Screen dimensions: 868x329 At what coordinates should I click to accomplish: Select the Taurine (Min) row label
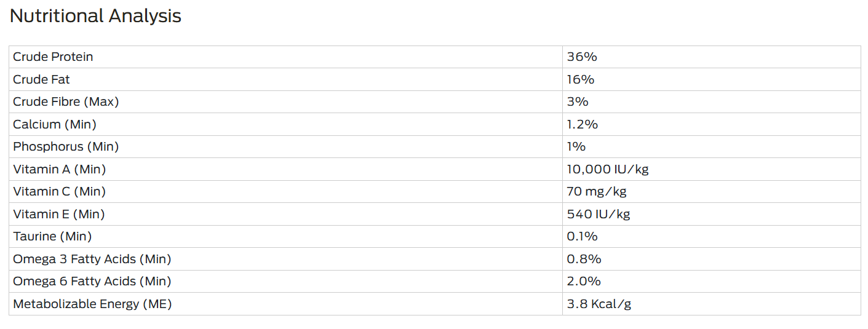pyautogui.click(x=52, y=236)
